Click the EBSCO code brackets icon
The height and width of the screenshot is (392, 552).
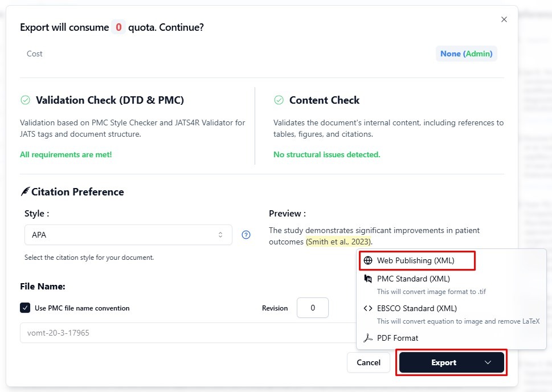pyautogui.click(x=368, y=309)
